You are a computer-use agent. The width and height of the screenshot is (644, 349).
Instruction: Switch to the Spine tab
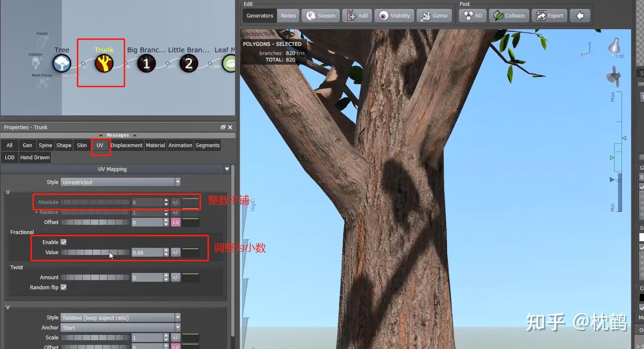tap(45, 145)
